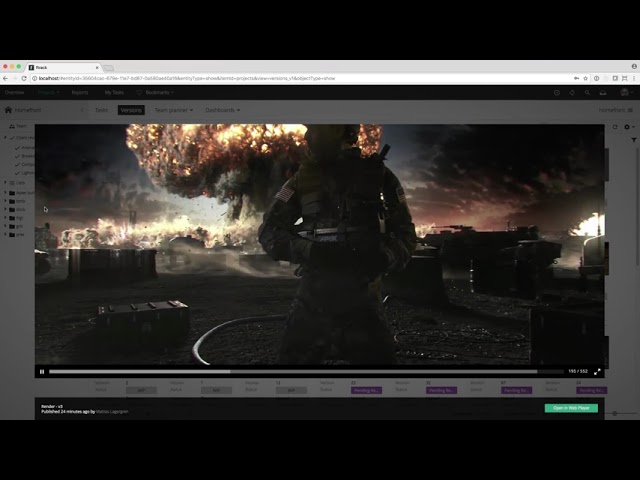This screenshot has width=640, height=480.
Task: Enter fullscreen with the expand arrows icon
Action: click(597, 371)
